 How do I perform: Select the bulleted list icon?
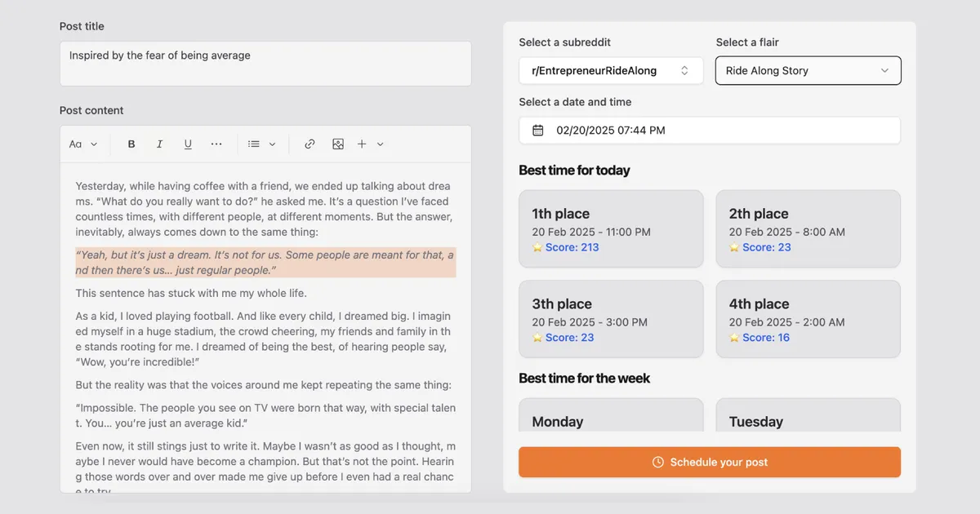tap(254, 144)
